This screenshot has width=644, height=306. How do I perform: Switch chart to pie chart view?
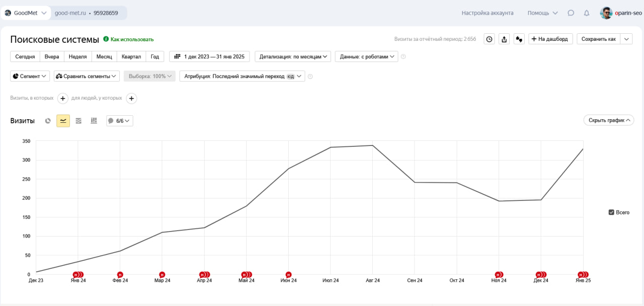[x=48, y=120]
